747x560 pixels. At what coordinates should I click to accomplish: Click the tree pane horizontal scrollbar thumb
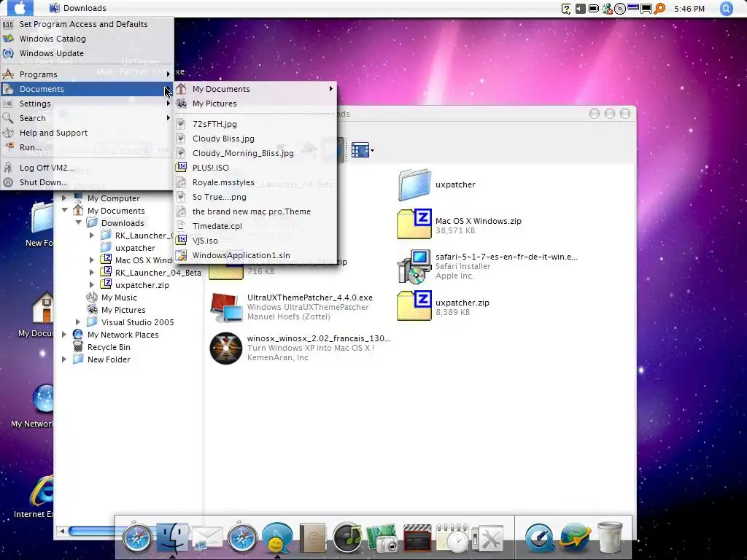(91, 531)
